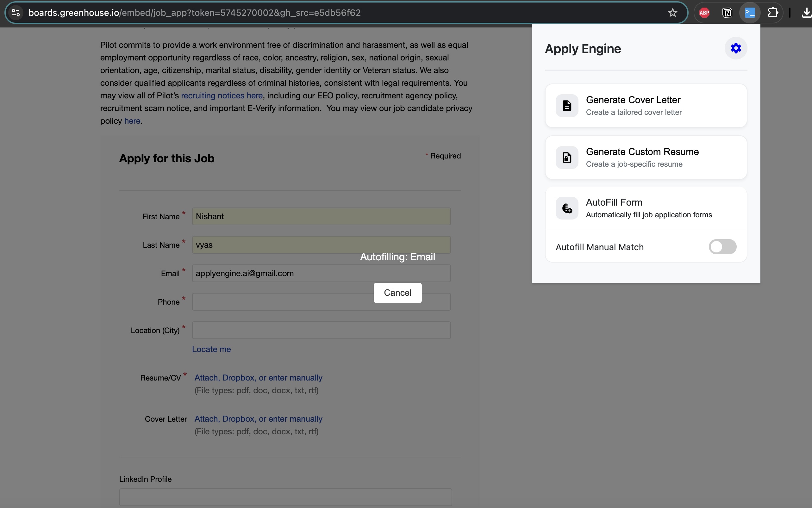
Task: Click the browser address bar URL
Action: pyautogui.click(x=194, y=13)
